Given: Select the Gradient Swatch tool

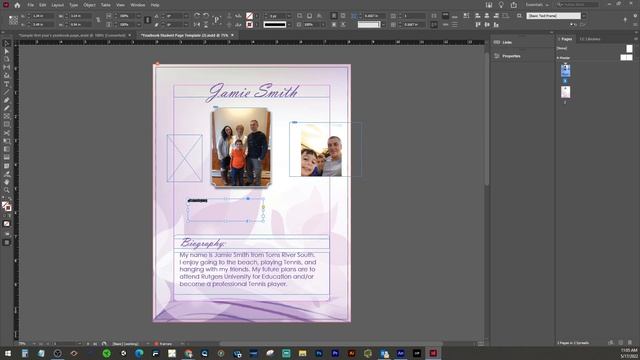Looking at the screenshot, I should pos(7,149).
